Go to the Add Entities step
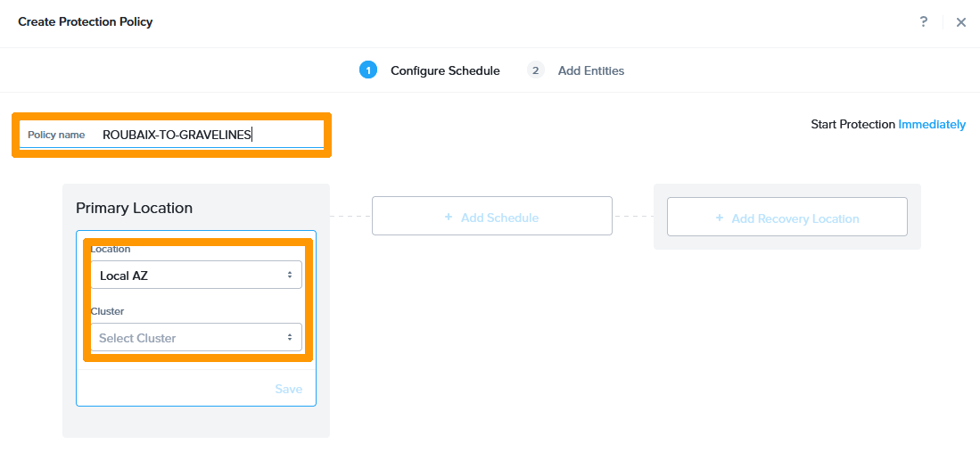This screenshot has height=469, width=980. click(590, 70)
